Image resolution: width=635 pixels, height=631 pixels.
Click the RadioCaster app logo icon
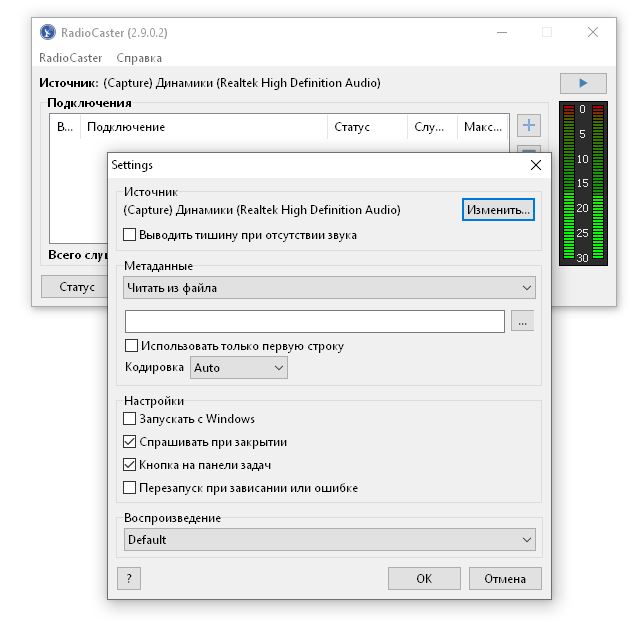click(48, 32)
